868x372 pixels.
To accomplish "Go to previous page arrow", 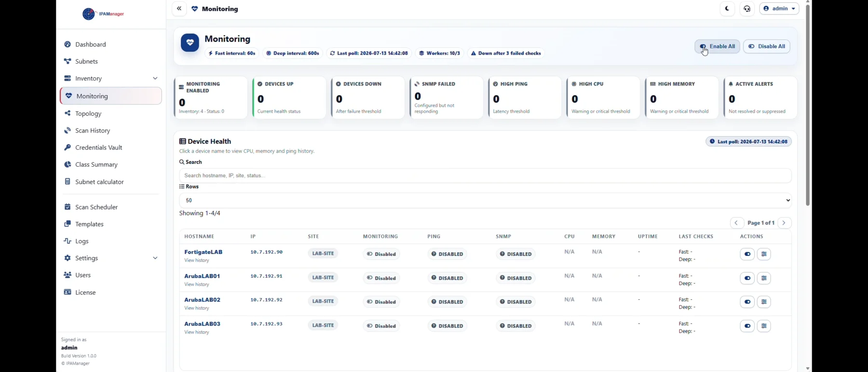I will point(736,223).
